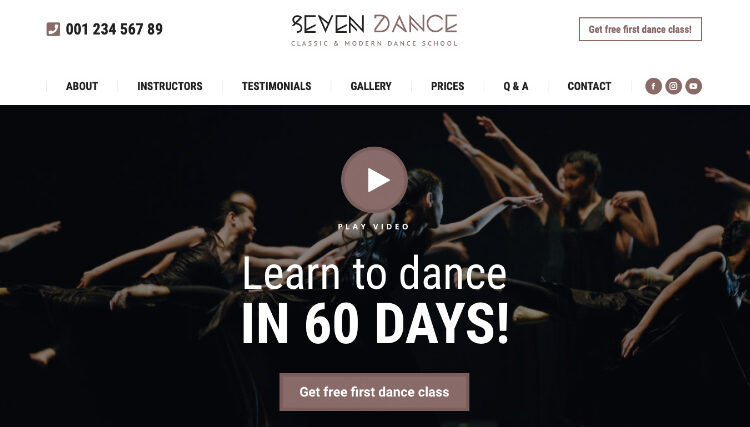This screenshot has height=427, width=750.
Task: Click the outlined header free dance class button
Action: (640, 29)
